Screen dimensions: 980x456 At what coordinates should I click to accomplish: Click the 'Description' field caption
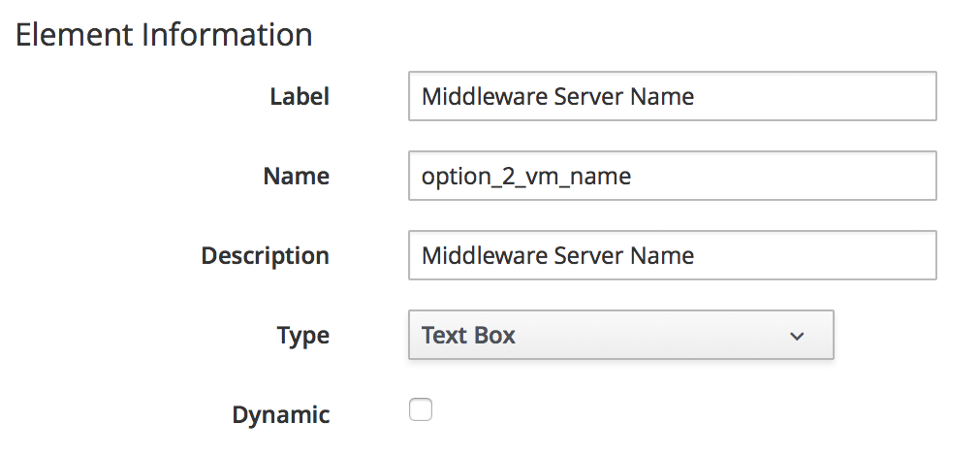[x=265, y=256]
